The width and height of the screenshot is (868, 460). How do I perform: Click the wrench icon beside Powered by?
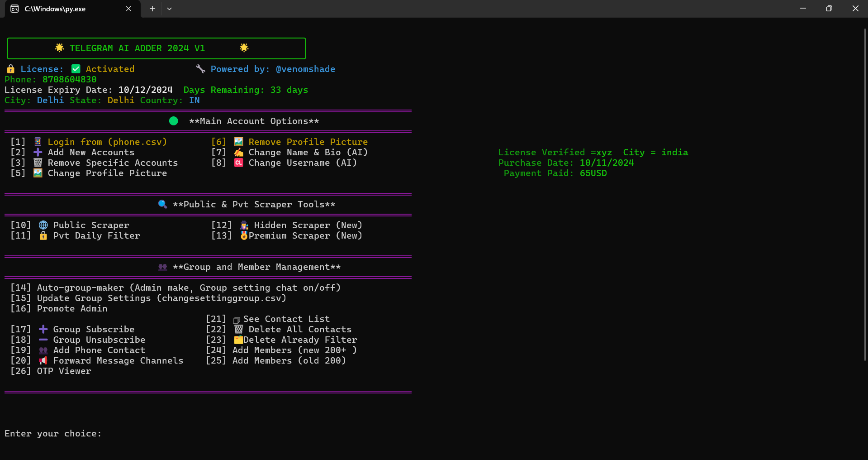point(201,69)
